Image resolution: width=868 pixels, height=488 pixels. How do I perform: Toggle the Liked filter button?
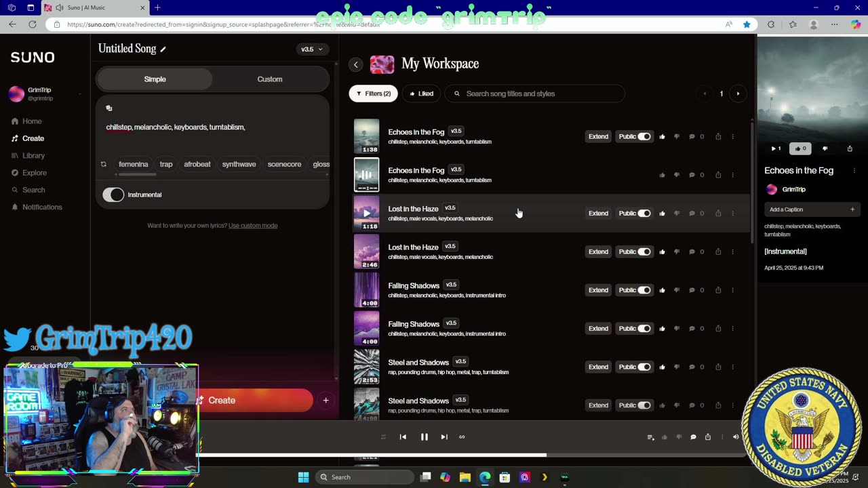[421, 94]
